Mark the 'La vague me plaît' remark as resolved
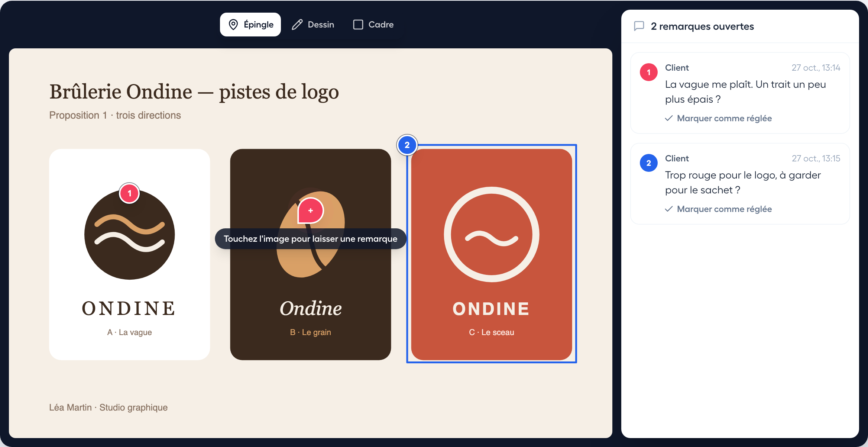868x447 pixels. (718, 118)
